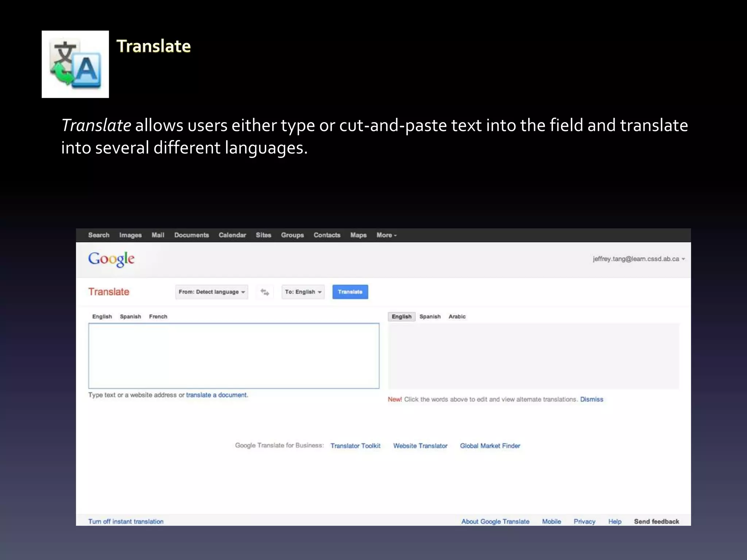
Task: Open the Privacy link in footer
Action: click(584, 521)
